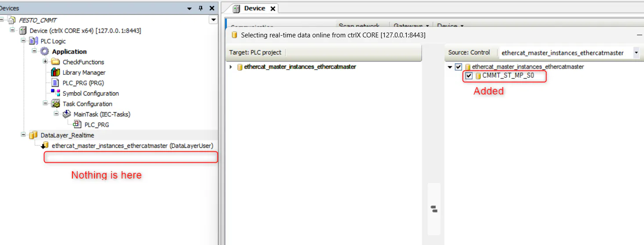Expand the target ethercatmaster tree node

(231, 67)
